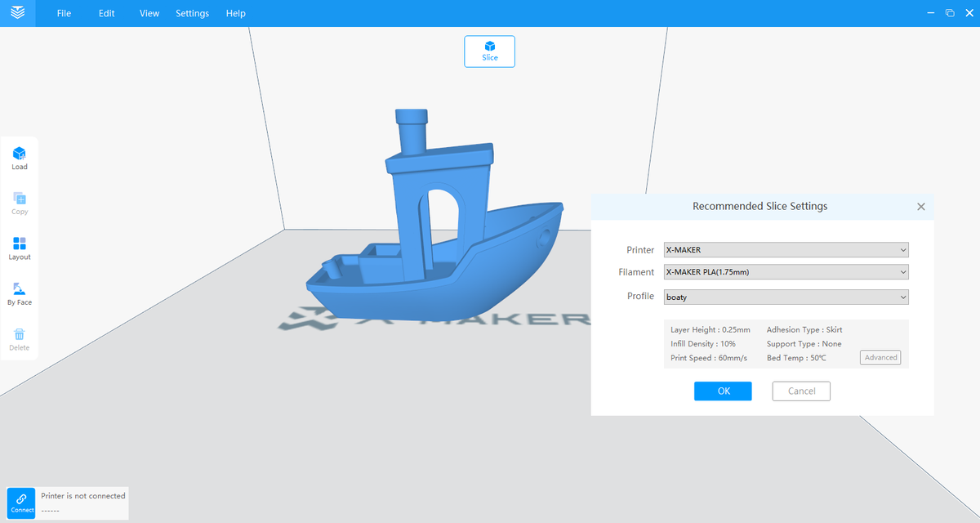Click the Delete model icon
Screen dimensions: 980x523
[19, 337]
